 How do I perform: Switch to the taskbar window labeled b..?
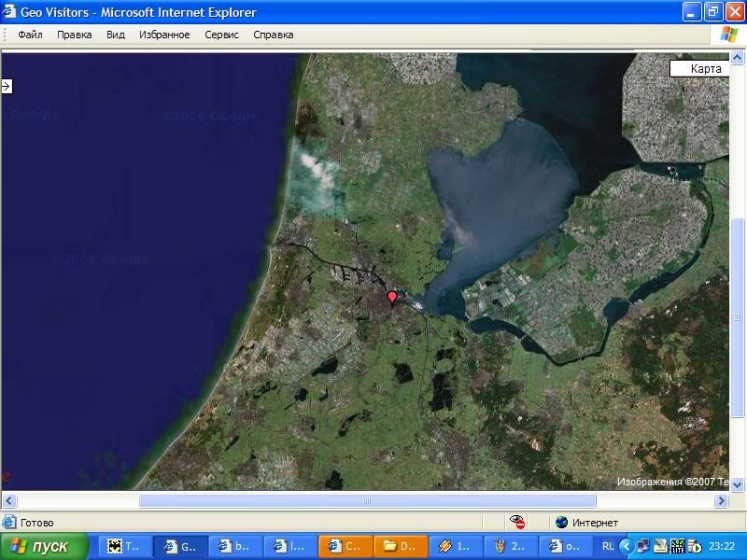[x=235, y=546]
